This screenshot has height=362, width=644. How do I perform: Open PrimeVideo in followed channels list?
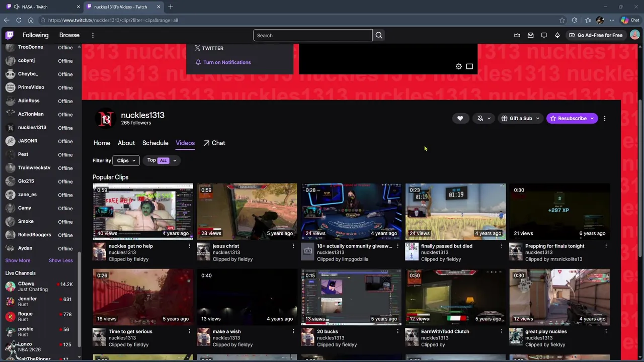40,87
